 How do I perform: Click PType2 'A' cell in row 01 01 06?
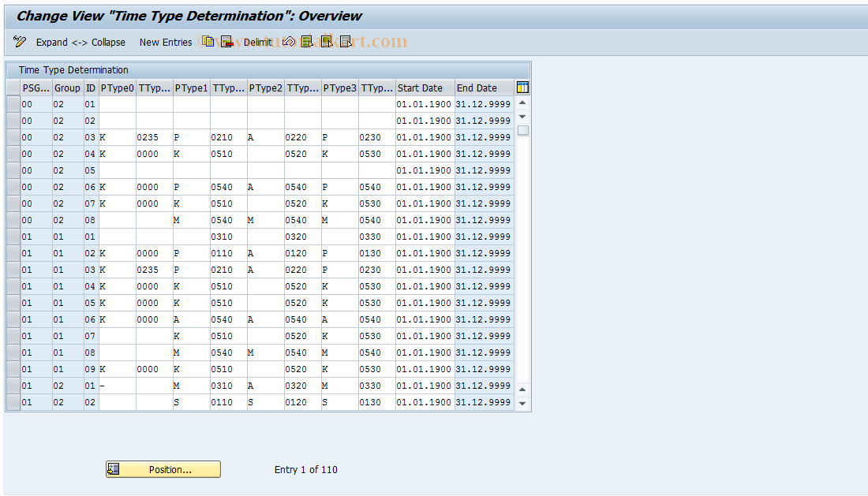pos(266,319)
